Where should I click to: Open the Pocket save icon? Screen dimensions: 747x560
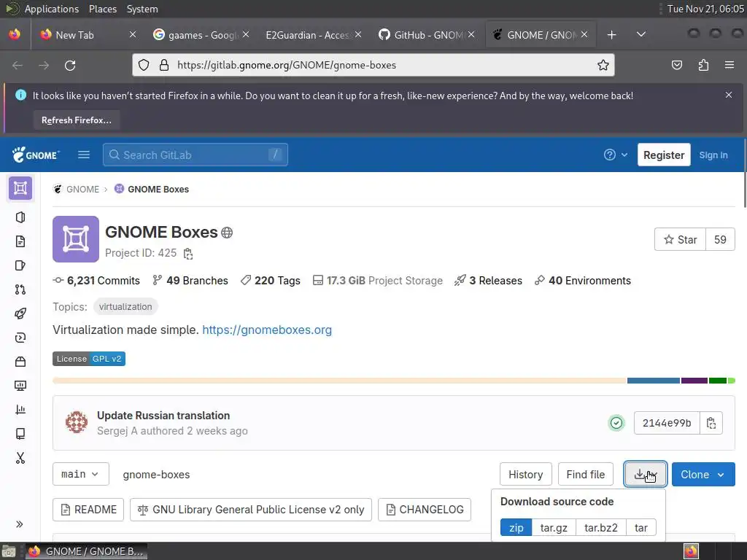point(677,65)
